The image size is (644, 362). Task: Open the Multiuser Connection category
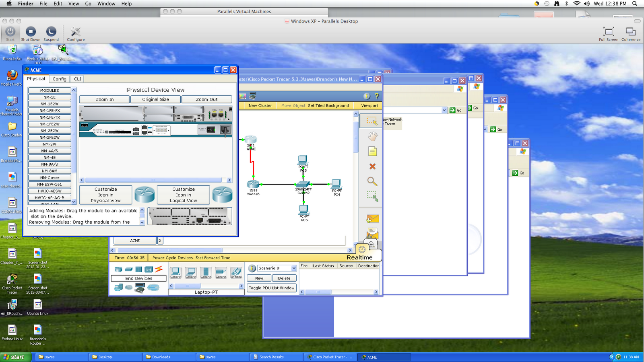coord(153,287)
